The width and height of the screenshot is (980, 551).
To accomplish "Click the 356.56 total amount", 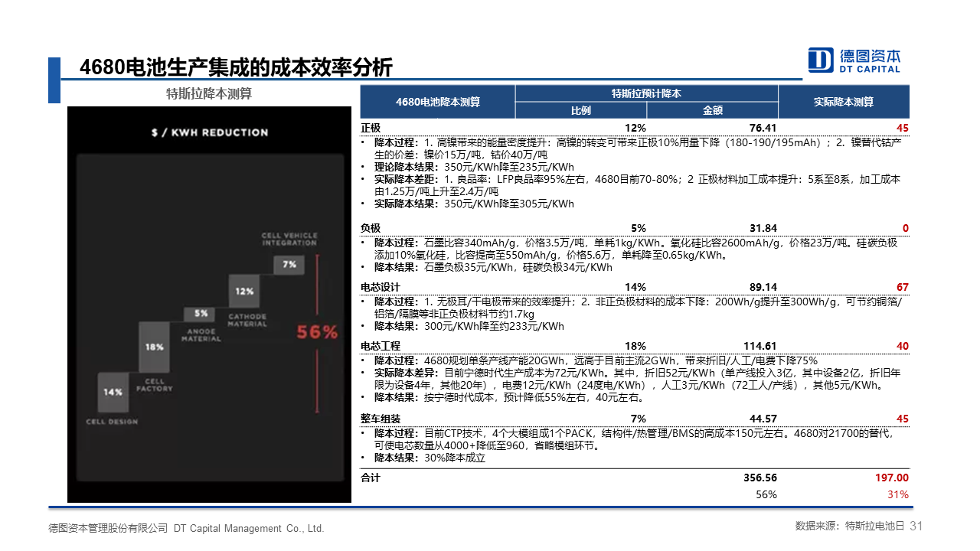I will (x=760, y=478).
